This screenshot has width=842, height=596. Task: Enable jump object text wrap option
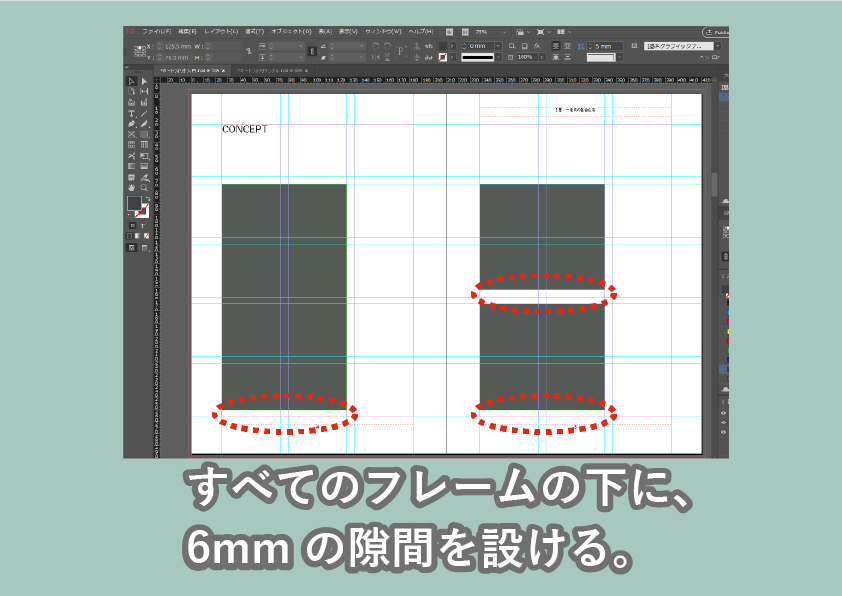point(567,57)
